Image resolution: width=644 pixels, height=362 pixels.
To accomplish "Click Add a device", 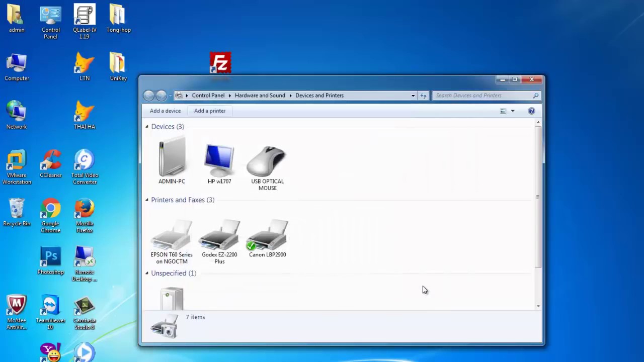I will pos(165,111).
